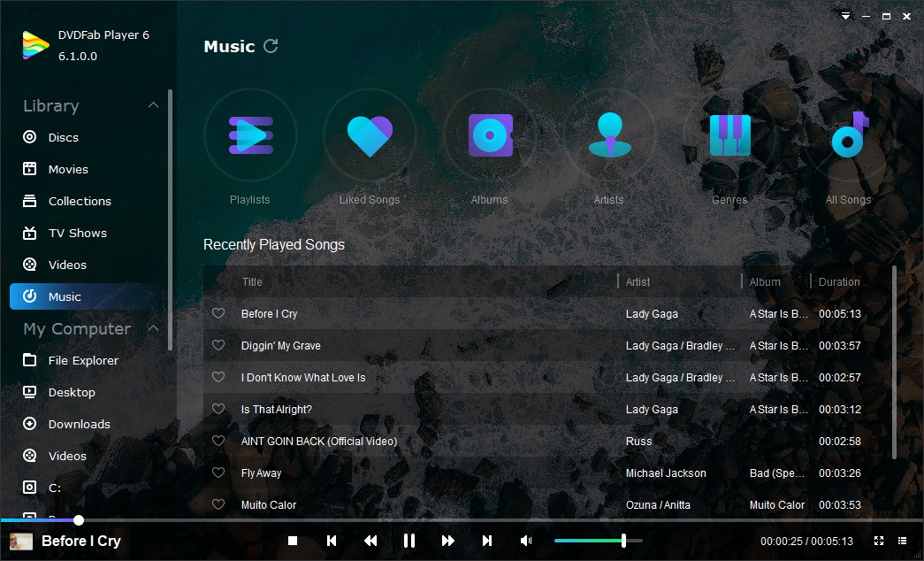Like the song Muito Calor
Image resolution: width=924 pixels, height=561 pixels.
pos(218,504)
